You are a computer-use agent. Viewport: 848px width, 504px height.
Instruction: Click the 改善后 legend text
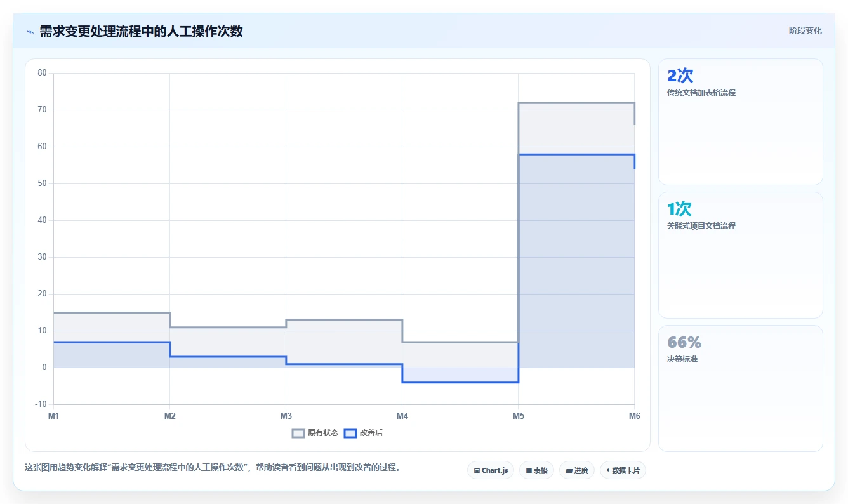pos(371,433)
